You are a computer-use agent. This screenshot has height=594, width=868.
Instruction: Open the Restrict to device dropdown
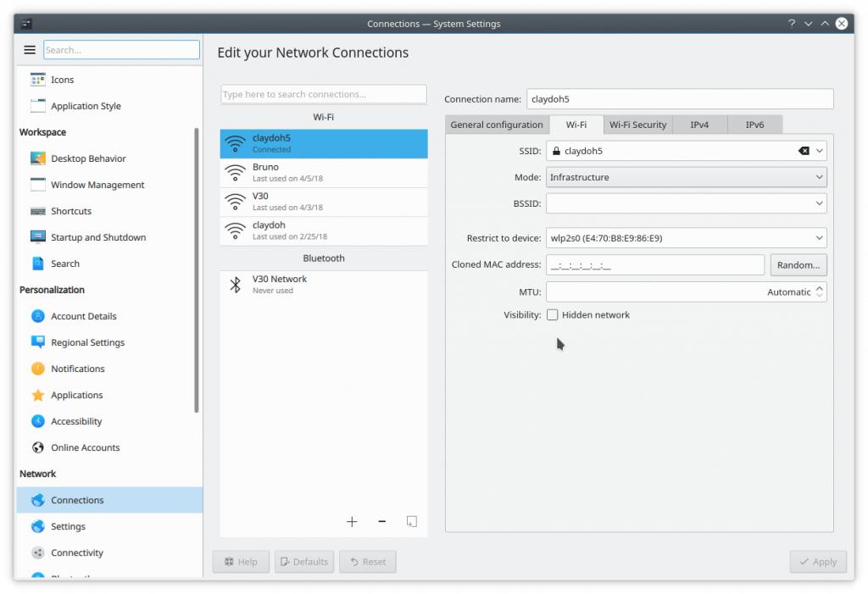[686, 238]
